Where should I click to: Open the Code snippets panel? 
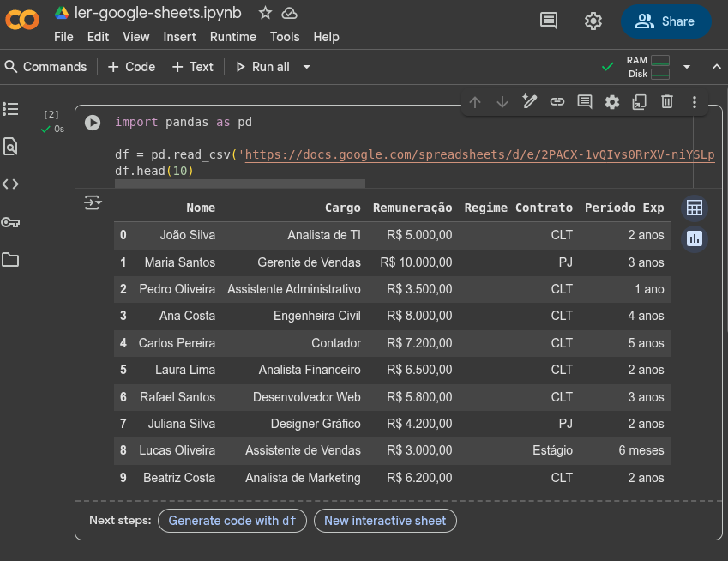pos(12,184)
